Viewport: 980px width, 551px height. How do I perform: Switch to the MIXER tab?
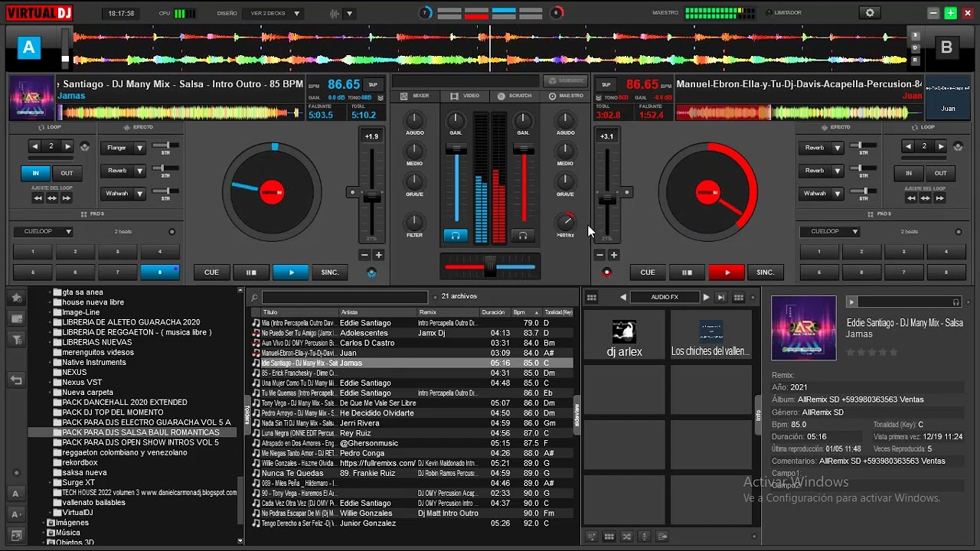tap(416, 96)
